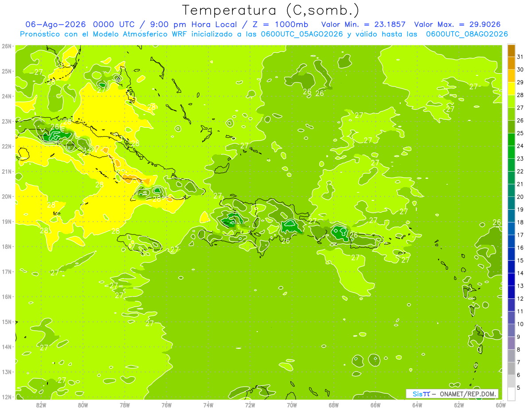Click the 78W longitude label
The height and width of the screenshot is (411, 532).
[125, 405]
